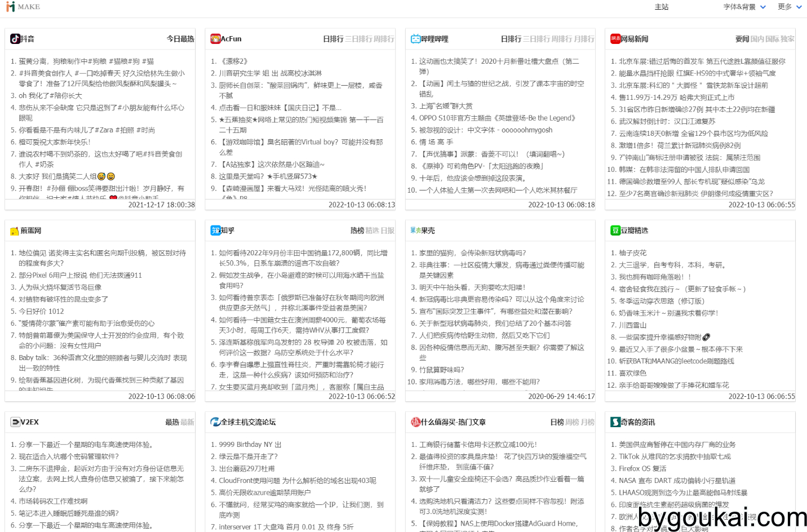Open 煎蛋网 item '今日好价 1012'
The width and height of the screenshot is (807, 532).
point(41,311)
